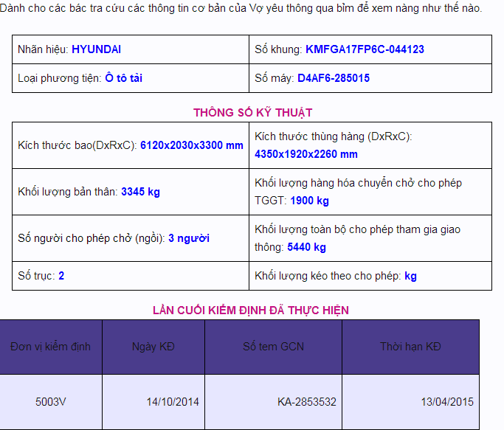Click the Nhãn hiệu label
Viewport: 504px width, 430px height.
[x=43, y=49]
